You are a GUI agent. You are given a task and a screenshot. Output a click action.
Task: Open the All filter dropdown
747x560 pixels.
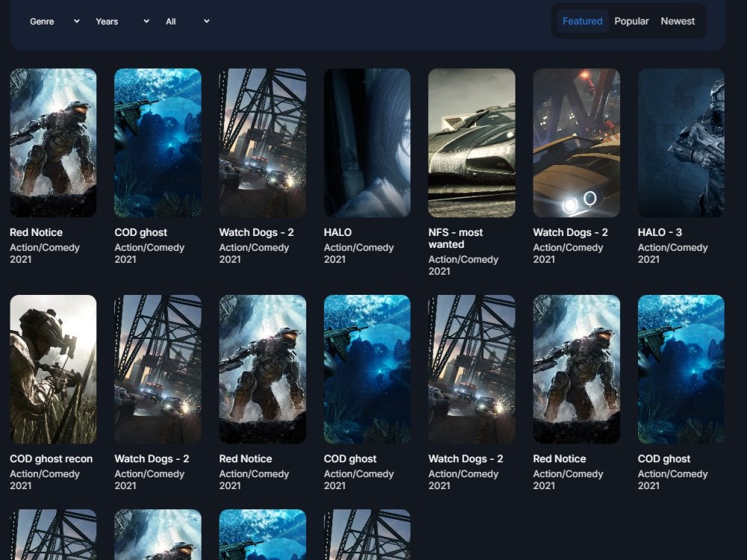tap(187, 22)
